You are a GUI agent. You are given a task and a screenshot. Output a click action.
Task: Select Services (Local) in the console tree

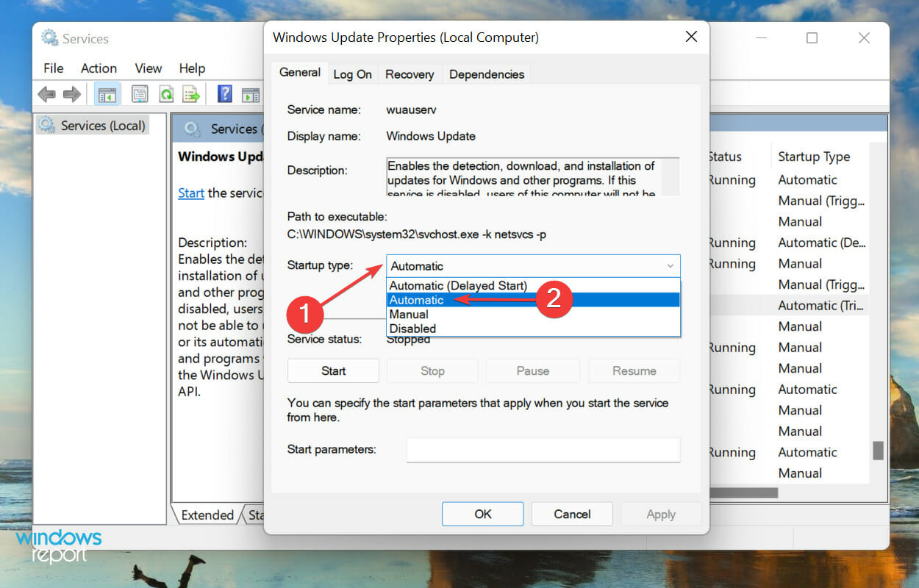[x=93, y=126]
